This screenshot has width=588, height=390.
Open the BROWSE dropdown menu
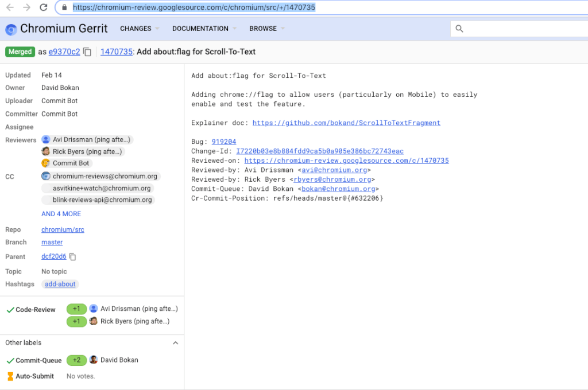pos(266,29)
